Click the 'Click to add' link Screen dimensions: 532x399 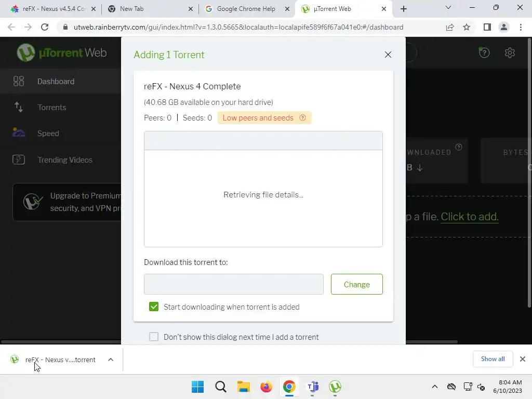tap(470, 217)
